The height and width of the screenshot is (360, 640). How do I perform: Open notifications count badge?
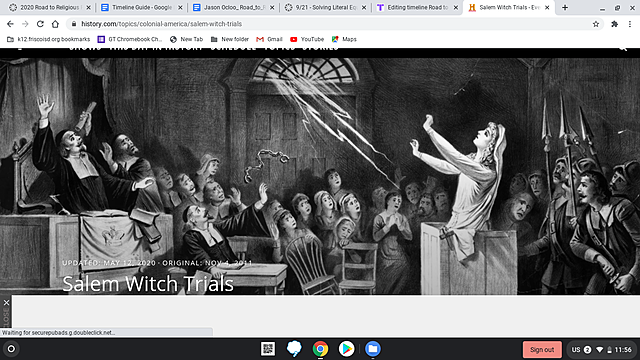[x=587, y=350]
